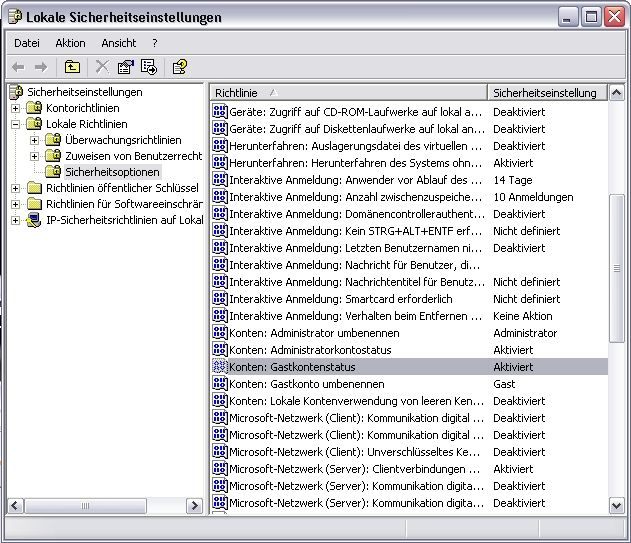Select 'Konten: Administrator umbenennen' policy
The width and height of the screenshot is (631, 543).
pyautogui.click(x=314, y=333)
